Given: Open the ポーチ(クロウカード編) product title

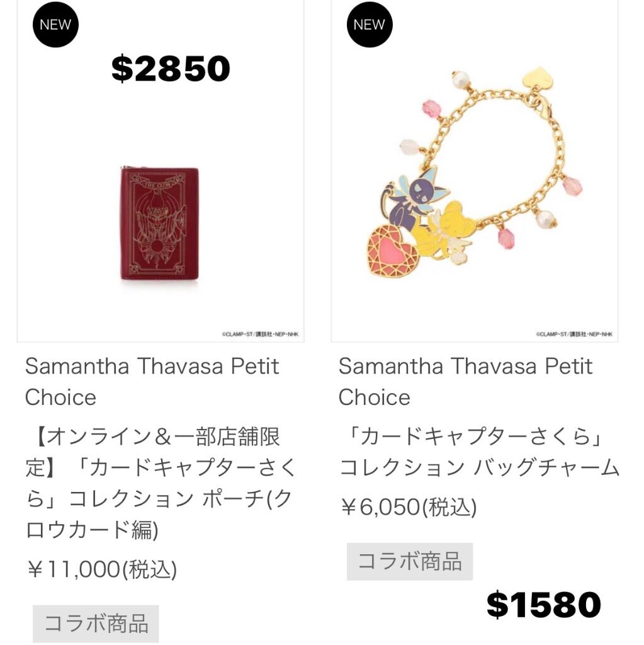Looking at the screenshot, I should [161, 483].
